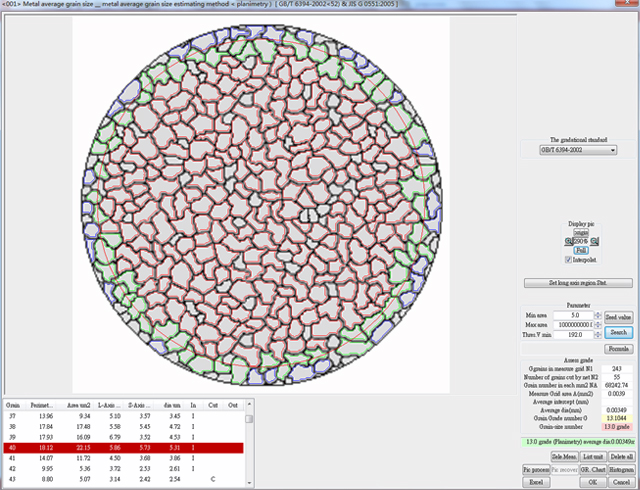Click the Perimeter column header
This screenshot has width=640, height=490.
[43, 406]
